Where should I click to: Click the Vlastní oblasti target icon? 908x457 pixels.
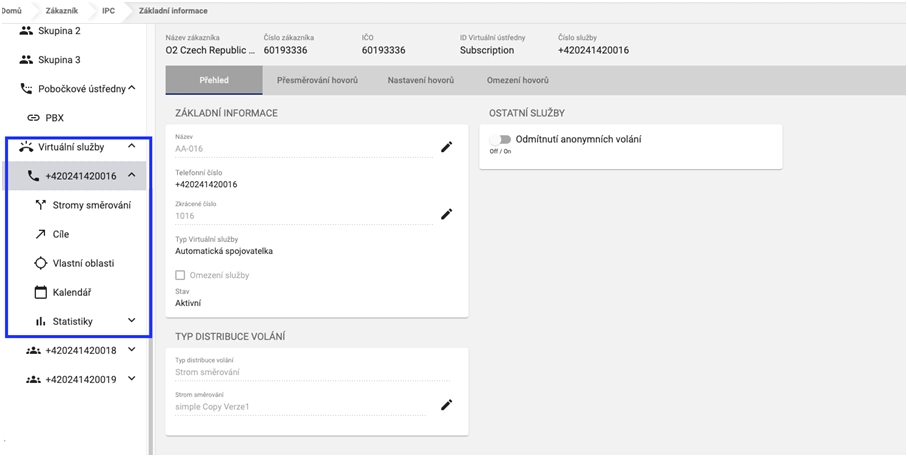41,263
